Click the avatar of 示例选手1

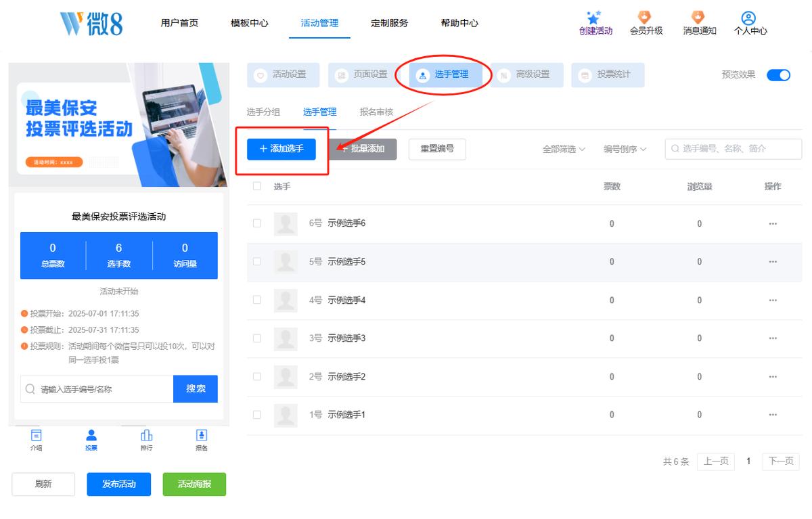click(x=286, y=415)
